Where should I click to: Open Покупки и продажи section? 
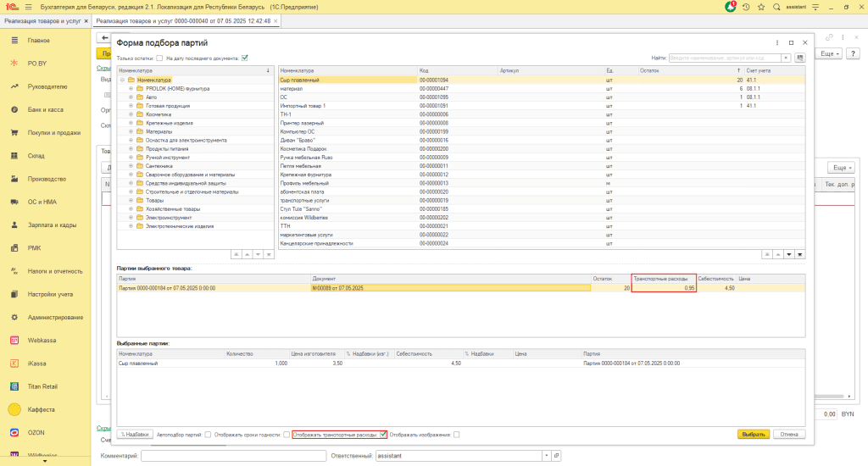[x=54, y=133]
